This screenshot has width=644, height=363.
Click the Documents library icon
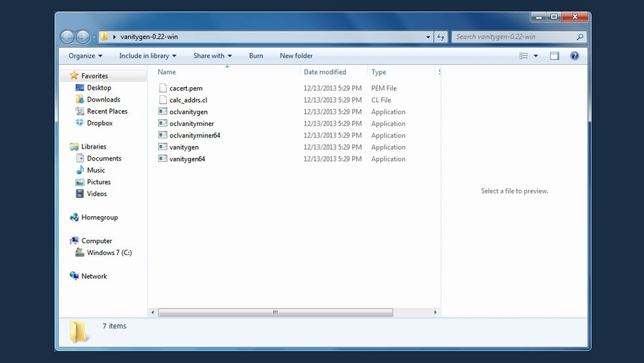(80, 158)
